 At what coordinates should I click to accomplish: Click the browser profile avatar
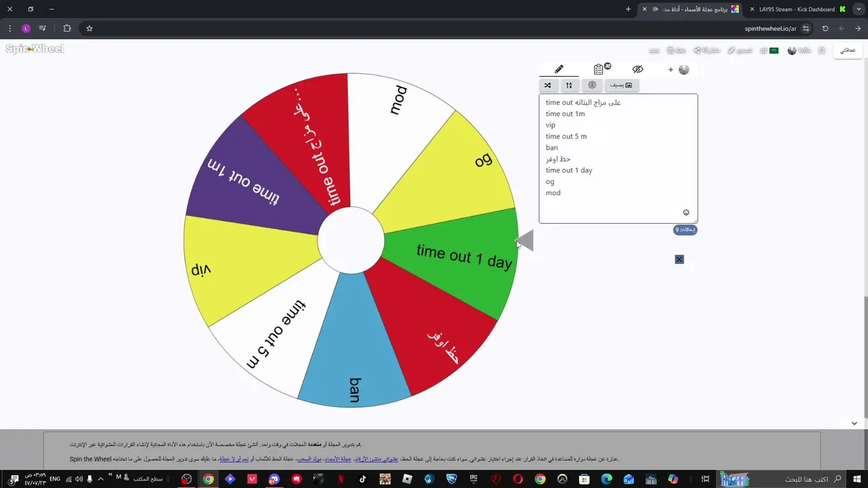pyautogui.click(x=26, y=28)
